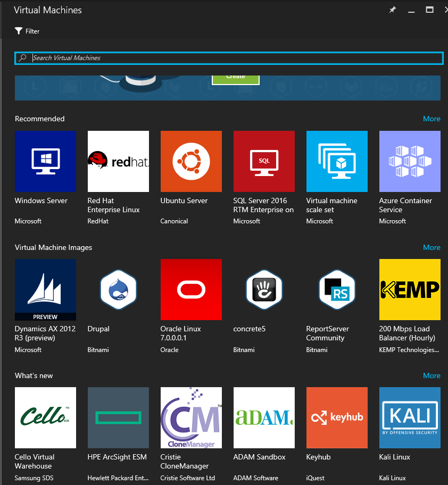Click the "iQuest" publisher label
Viewport: 448px width, 485px height.
coord(316,478)
